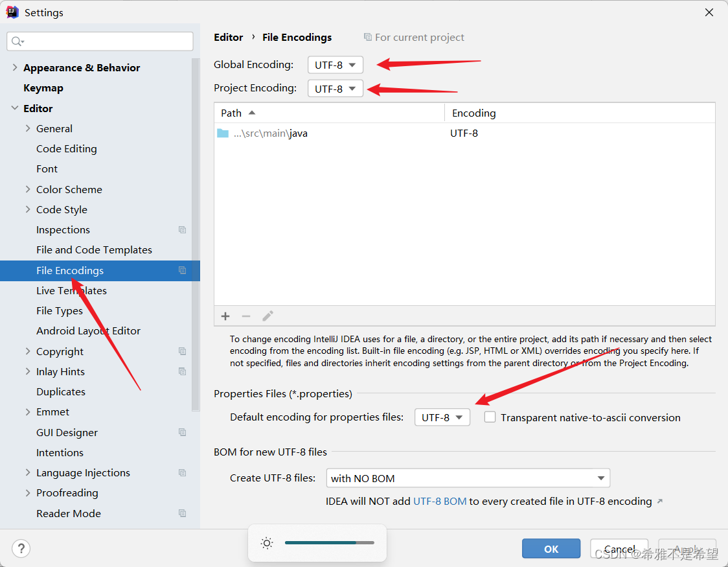The image size is (728, 567).
Task: Click project-level icon beside Inspections
Action: click(183, 230)
